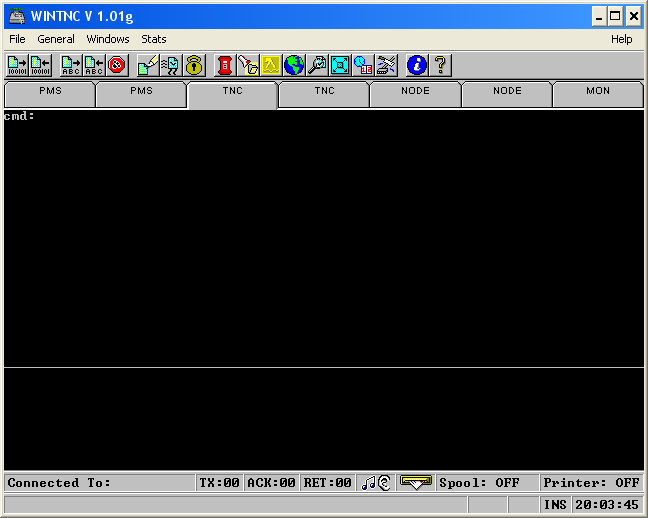The width and height of the screenshot is (648, 518).
Task: Open the General menu
Action: pos(56,39)
